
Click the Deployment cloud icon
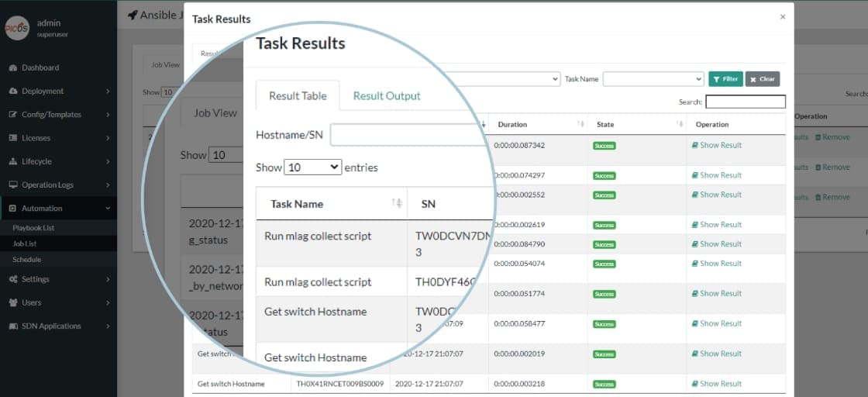[x=13, y=91]
